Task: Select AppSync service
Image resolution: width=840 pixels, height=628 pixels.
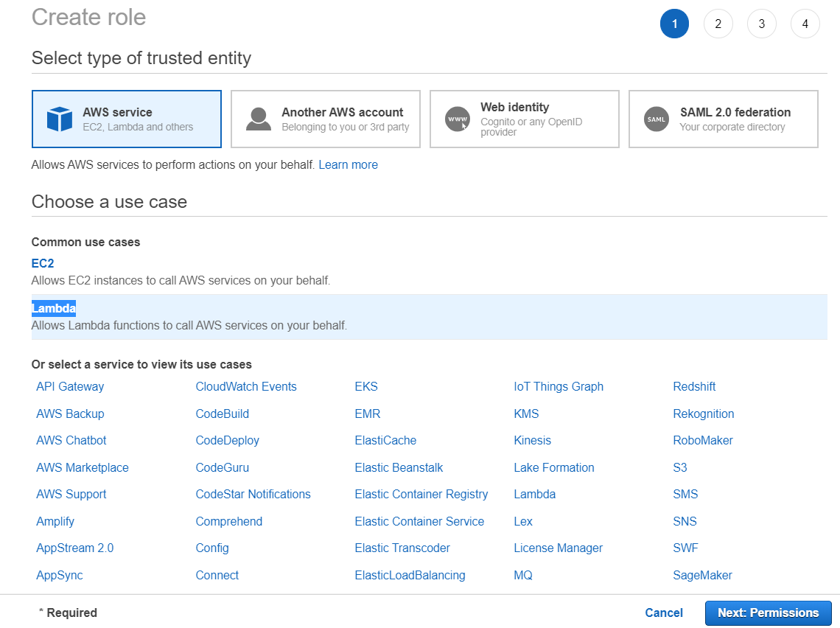Action: tap(60, 576)
